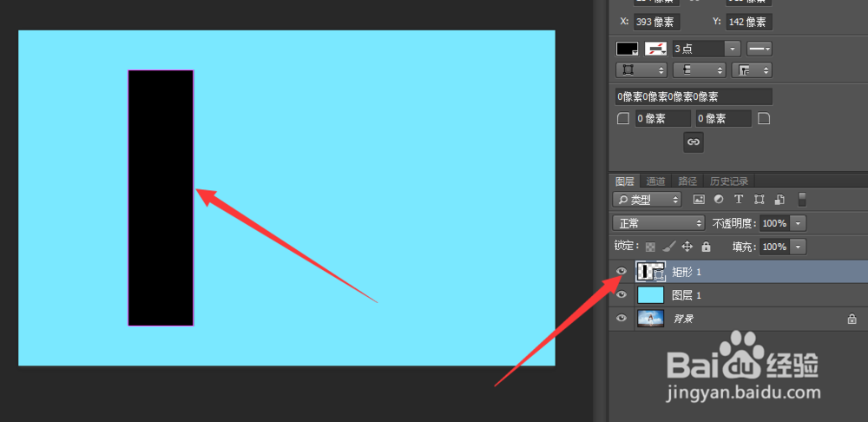Open the stroke corner join dropdown
868x422 pixels.
point(752,70)
